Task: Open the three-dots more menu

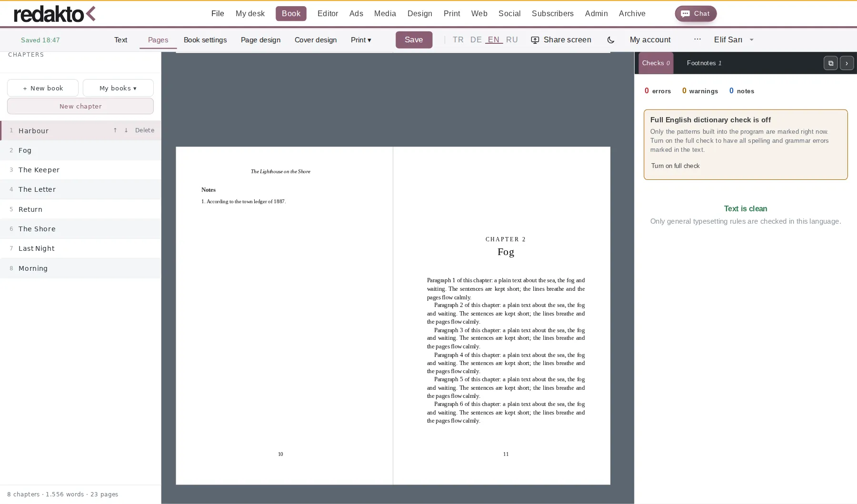Action: point(698,39)
